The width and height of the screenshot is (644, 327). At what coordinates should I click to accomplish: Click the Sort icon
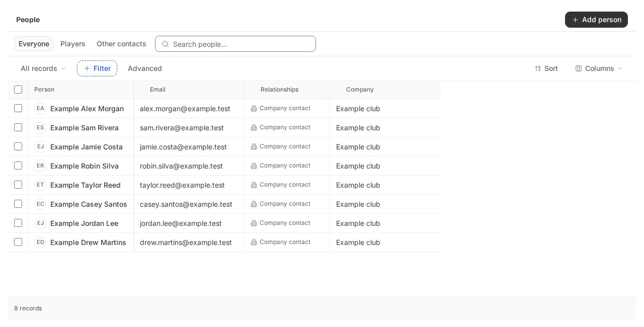[x=538, y=68]
